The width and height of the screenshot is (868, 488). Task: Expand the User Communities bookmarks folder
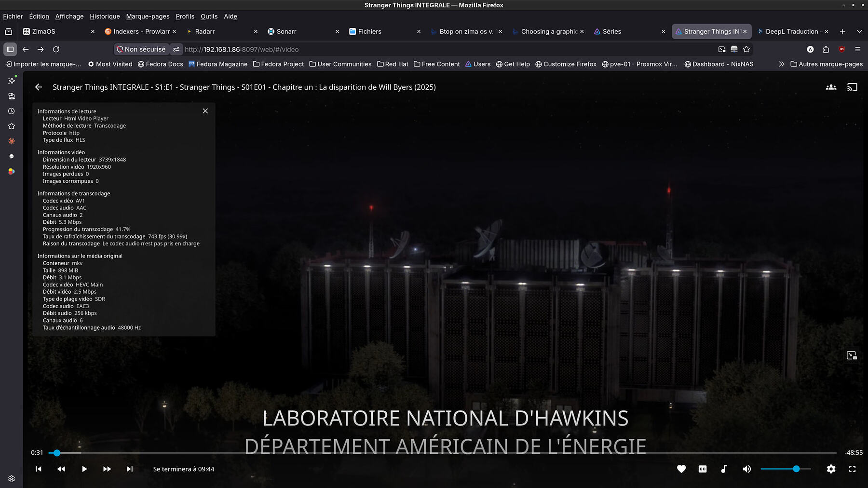tap(340, 64)
